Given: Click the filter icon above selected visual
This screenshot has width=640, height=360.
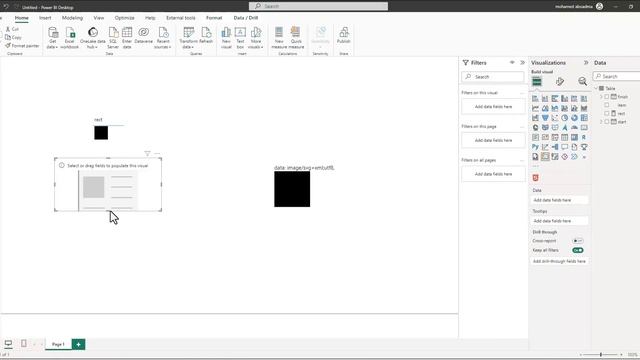Looking at the screenshot, I should click(147, 153).
